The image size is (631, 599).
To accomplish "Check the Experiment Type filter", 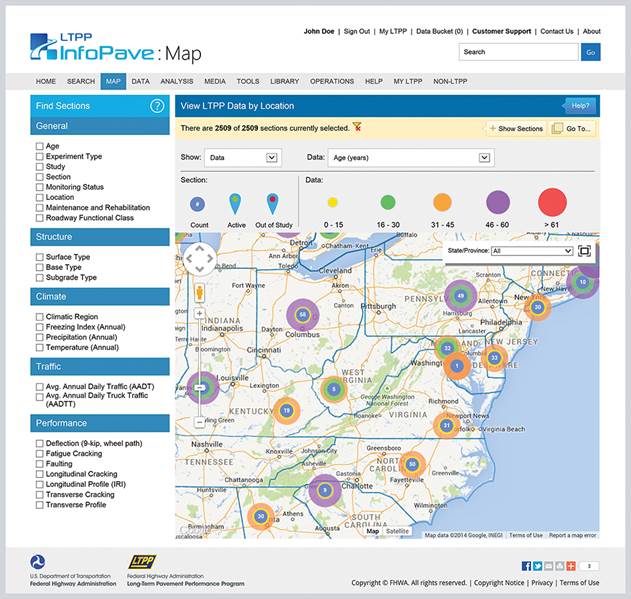I will tap(39, 156).
